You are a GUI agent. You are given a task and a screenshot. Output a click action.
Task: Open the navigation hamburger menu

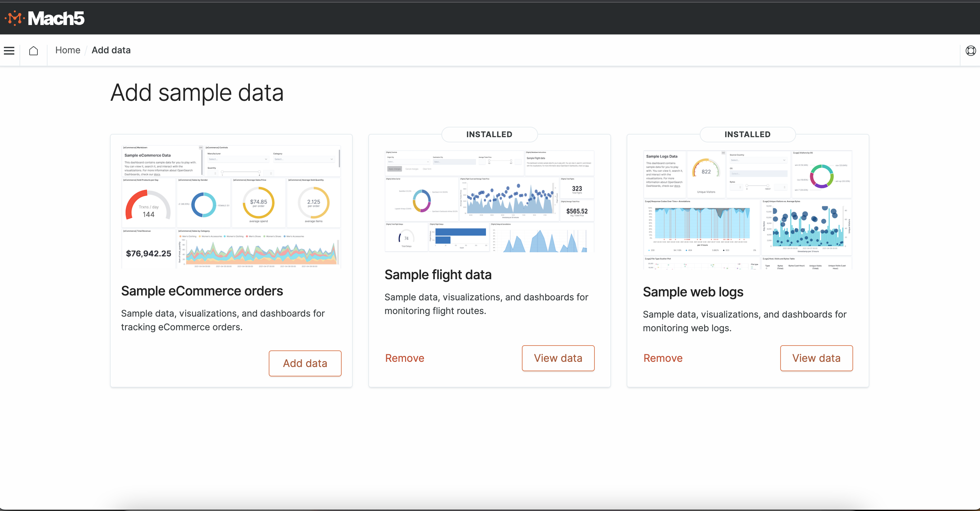(x=9, y=50)
